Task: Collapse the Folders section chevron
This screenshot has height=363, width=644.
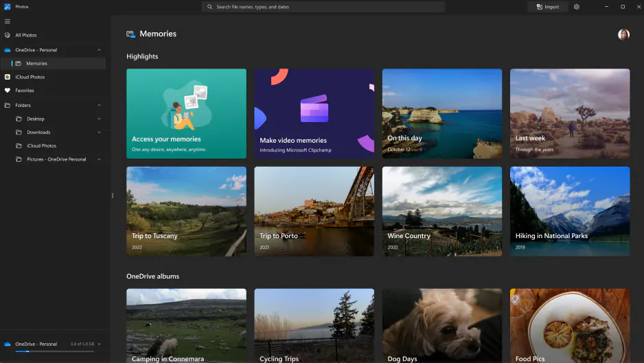Action: (99, 106)
